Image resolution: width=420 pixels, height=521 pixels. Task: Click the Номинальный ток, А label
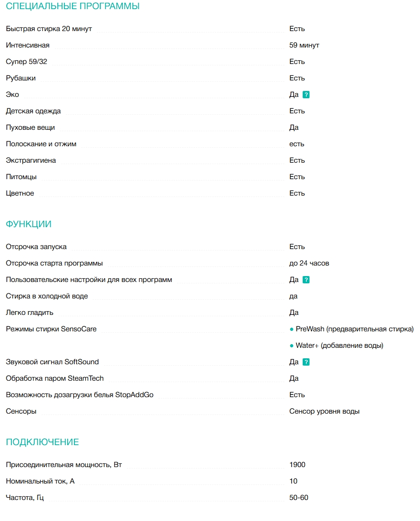coord(40,481)
